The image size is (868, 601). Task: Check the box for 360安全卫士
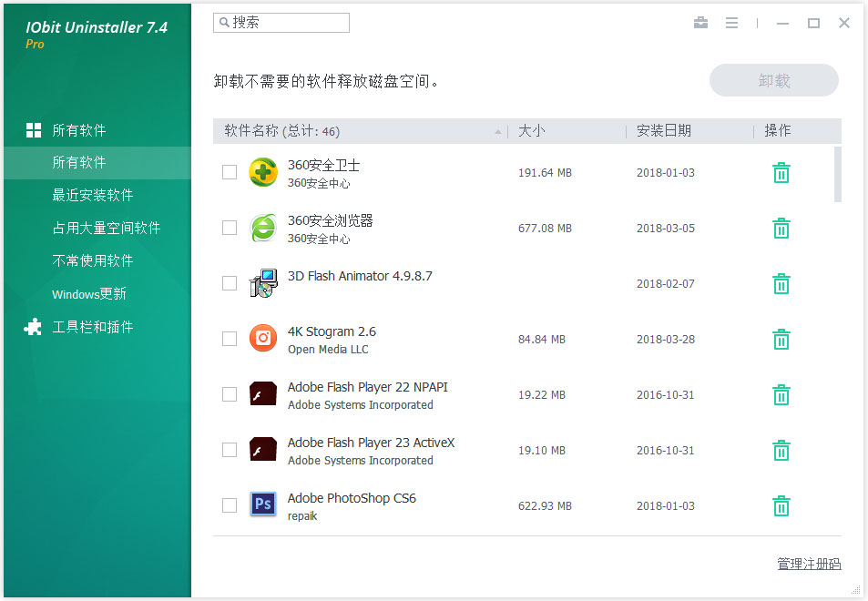coord(230,172)
